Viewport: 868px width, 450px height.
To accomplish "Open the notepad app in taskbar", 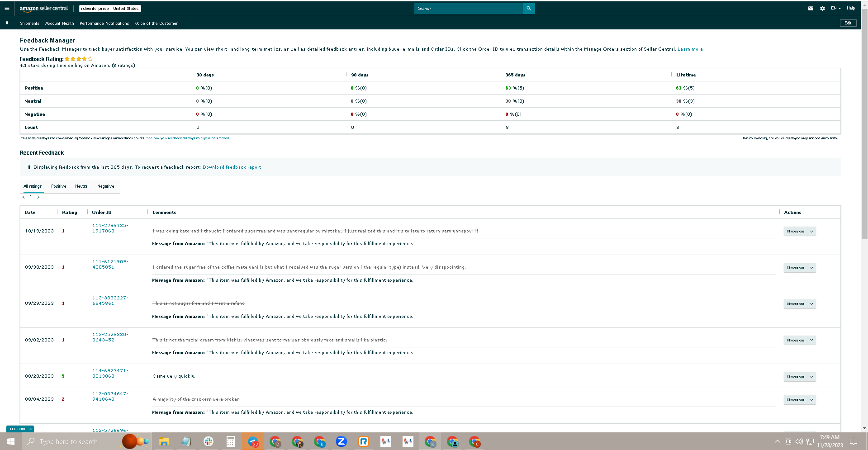I will click(186, 441).
